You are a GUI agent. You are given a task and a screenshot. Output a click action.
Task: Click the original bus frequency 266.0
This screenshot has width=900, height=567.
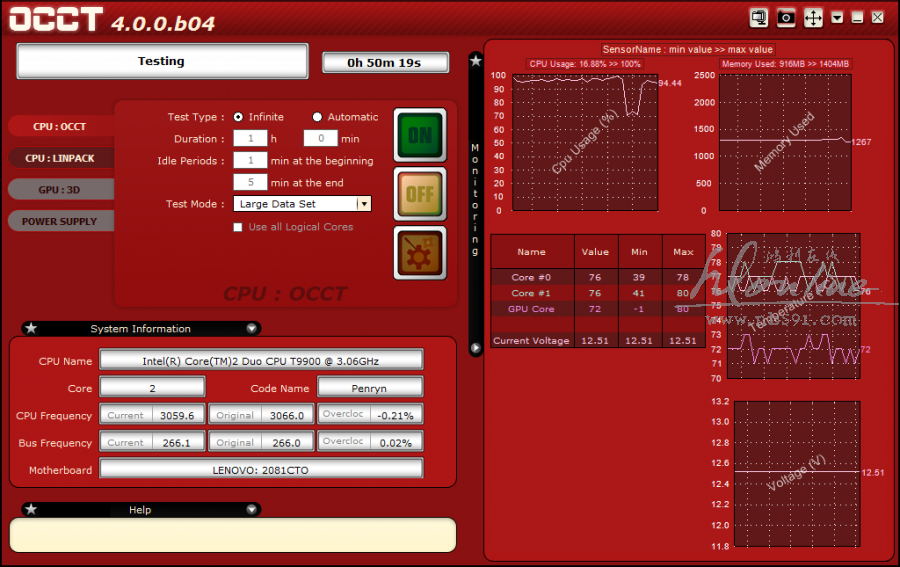(x=287, y=442)
